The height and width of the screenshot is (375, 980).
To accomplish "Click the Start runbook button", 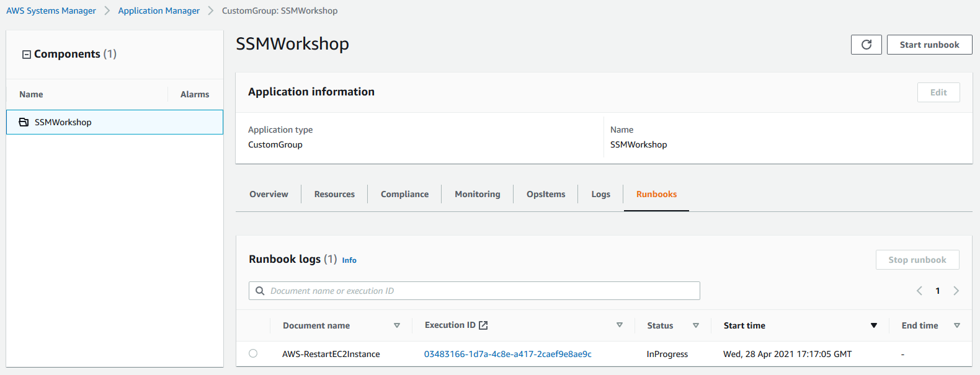I will pos(929,45).
